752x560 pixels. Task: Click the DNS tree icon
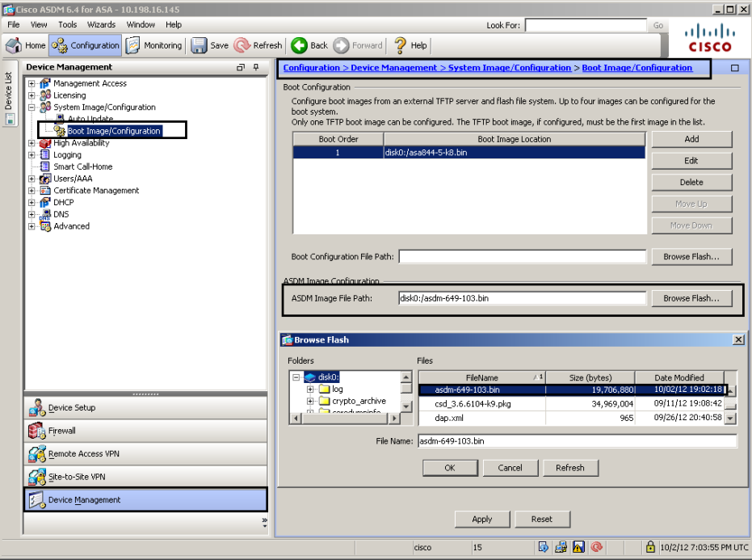pos(45,214)
